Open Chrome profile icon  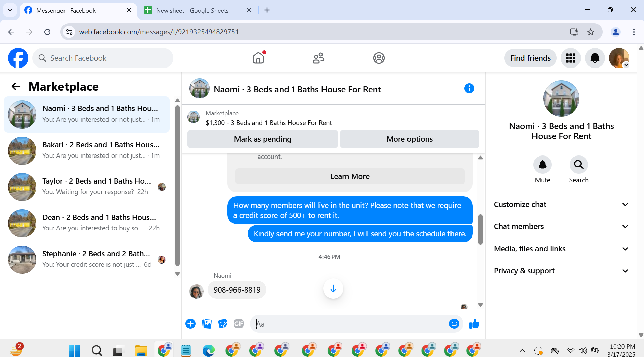click(616, 32)
